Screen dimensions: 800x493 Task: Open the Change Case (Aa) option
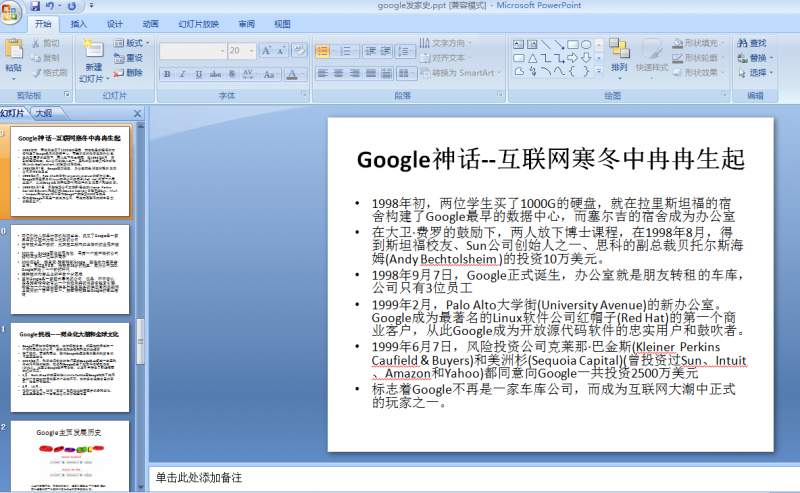tap(269, 74)
